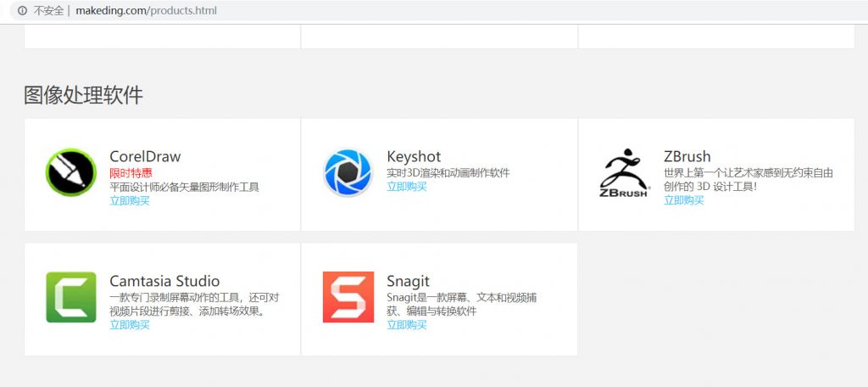Viewport: 868px width, 387px height.
Task: Click 立即购买 under Keyshot
Action: coord(407,187)
